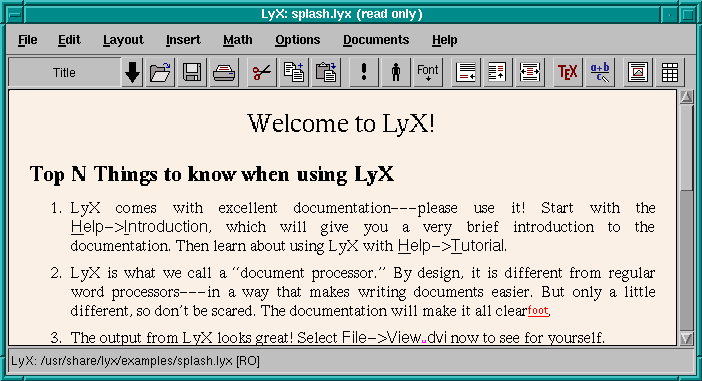Insert a table with the grid icon
The height and width of the screenshot is (381, 702).
670,72
